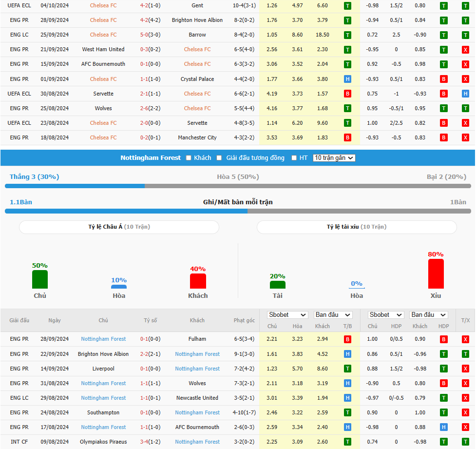
Task: Open the Olympiakos Piraeus team link
Action: point(103,442)
